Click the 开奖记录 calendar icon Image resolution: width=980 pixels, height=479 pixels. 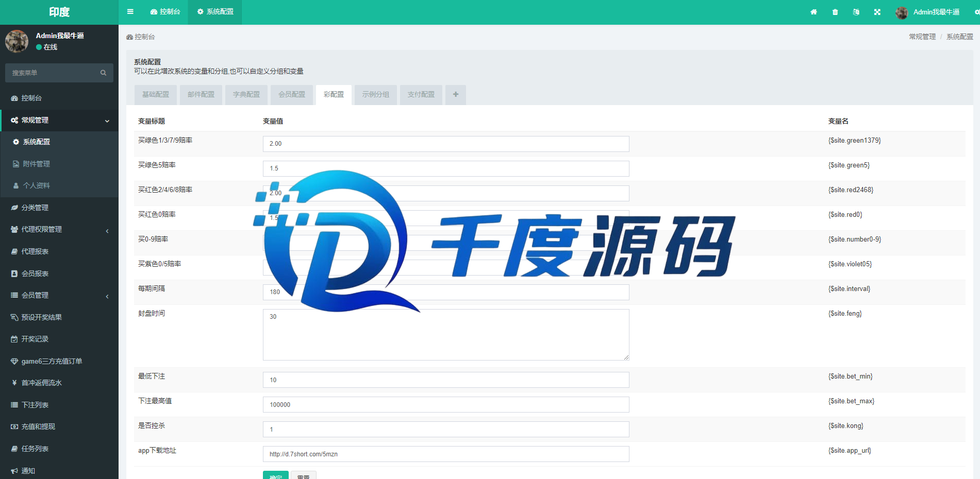tap(14, 339)
